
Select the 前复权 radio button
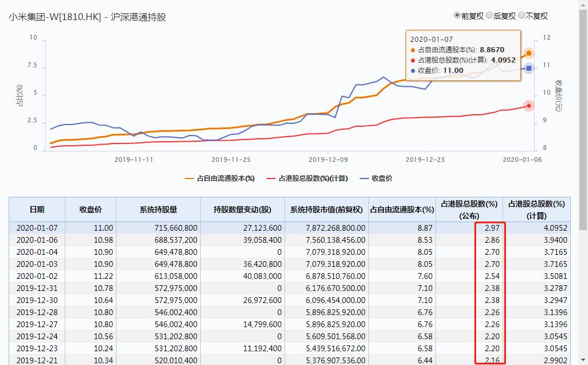click(457, 15)
